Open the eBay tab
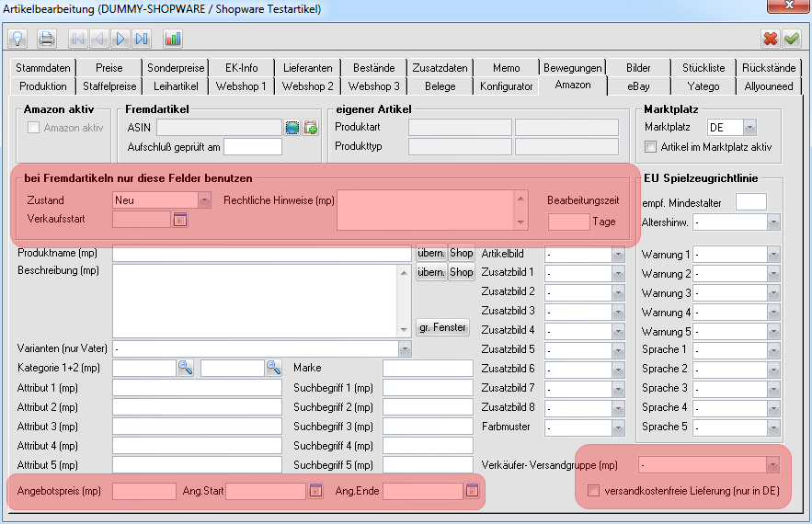This screenshot has height=524, width=812. [638, 86]
